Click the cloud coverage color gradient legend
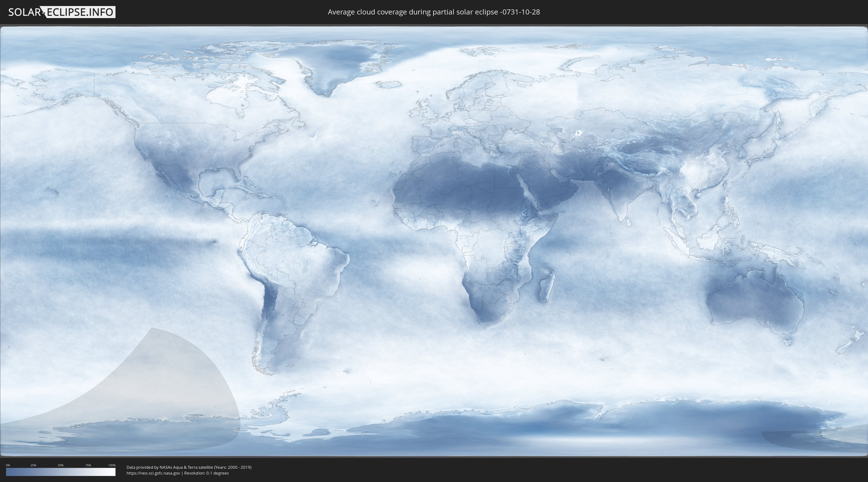Viewport: 868px width, 482px height. tap(61, 472)
